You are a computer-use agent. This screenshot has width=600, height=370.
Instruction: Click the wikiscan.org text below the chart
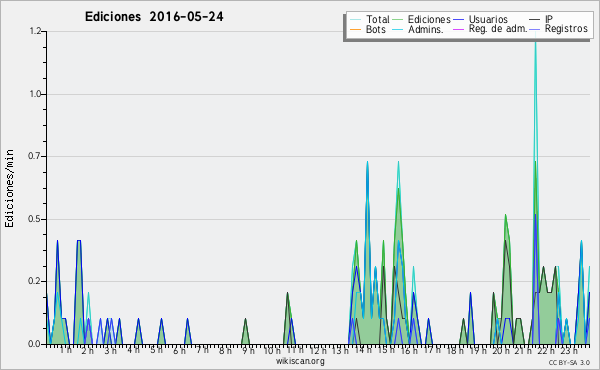point(300,361)
